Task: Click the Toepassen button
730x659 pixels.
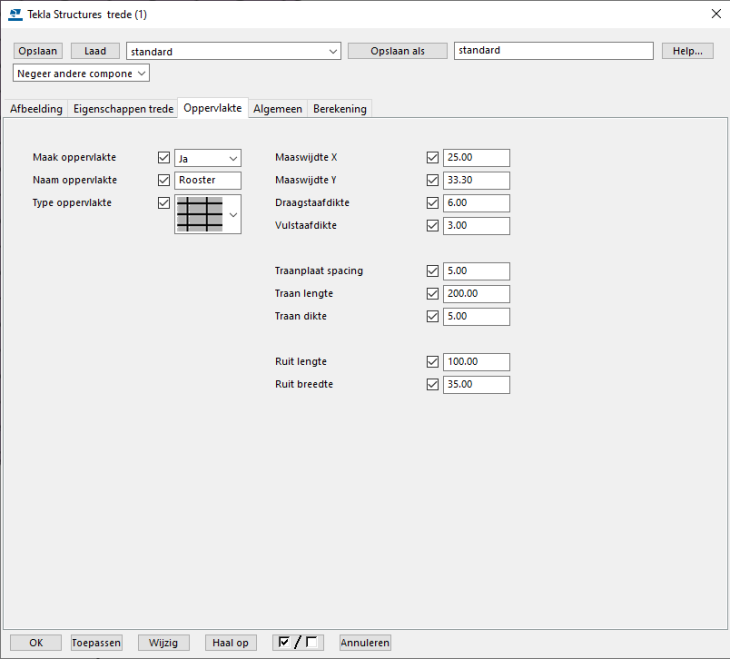Action: (x=96, y=643)
